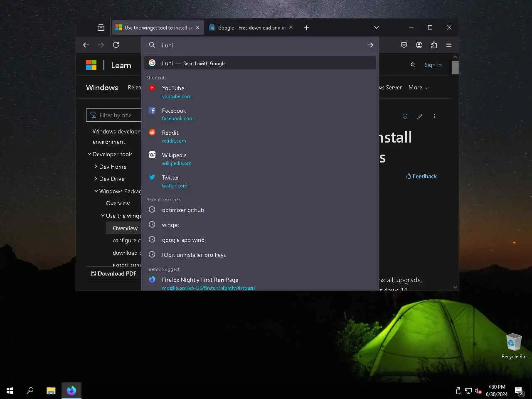Open taskbar search
Image resolution: width=532 pixels, height=399 pixels.
(x=30, y=391)
